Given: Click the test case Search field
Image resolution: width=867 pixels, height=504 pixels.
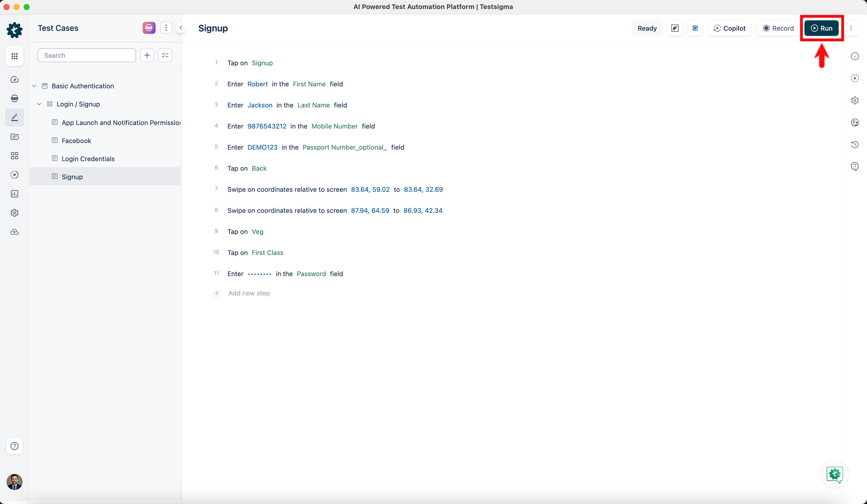Looking at the screenshot, I should click(87, 55).
